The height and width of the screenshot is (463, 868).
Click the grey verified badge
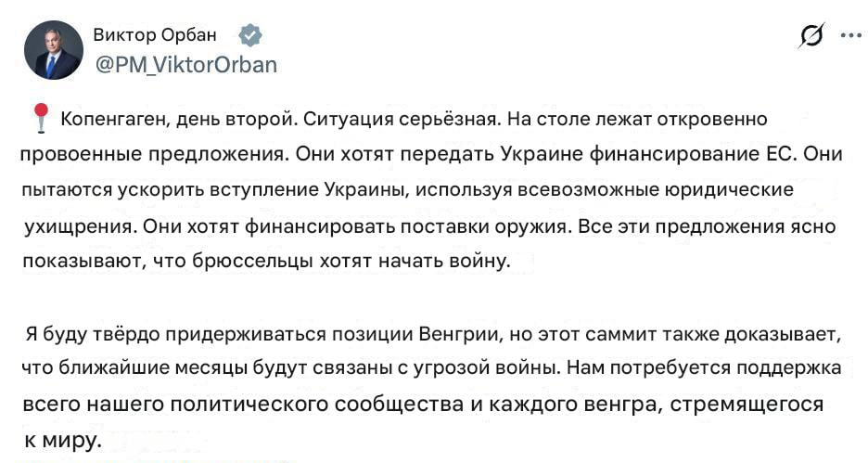(x=250, y=35)
